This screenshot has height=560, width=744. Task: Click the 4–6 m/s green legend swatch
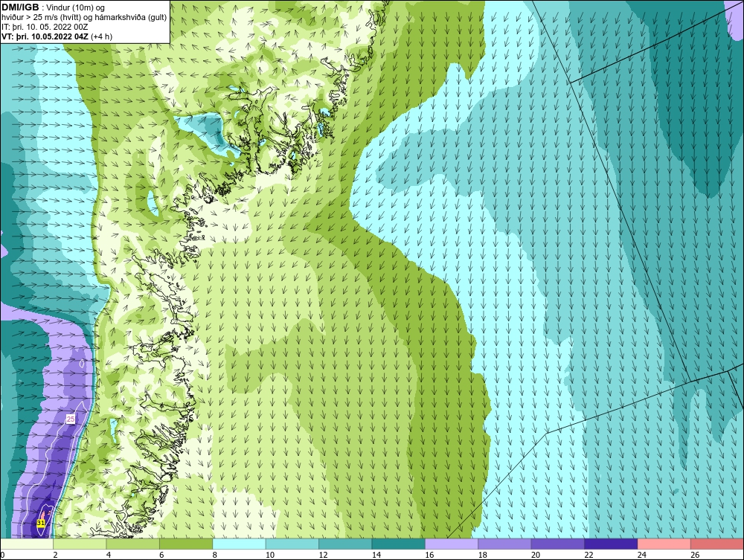point(133,544)
